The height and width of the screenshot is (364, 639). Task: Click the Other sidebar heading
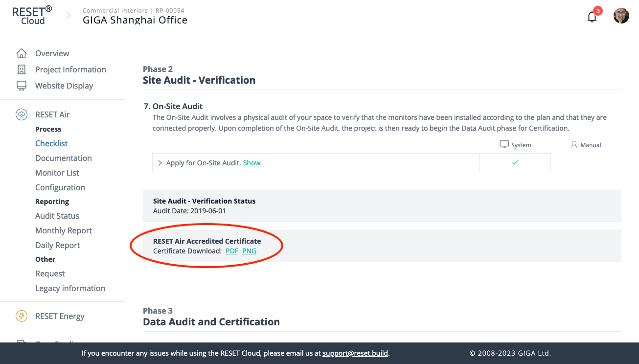click(x=45, y=259)
